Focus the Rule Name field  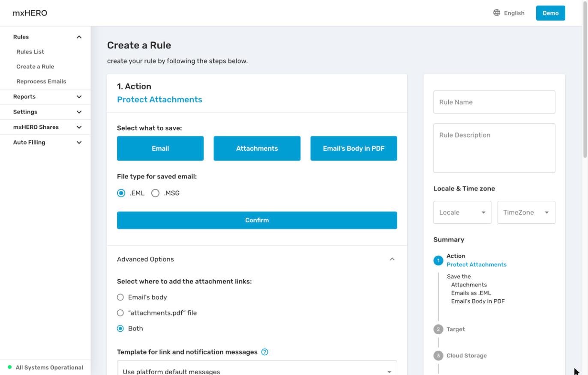pos(494,102)
